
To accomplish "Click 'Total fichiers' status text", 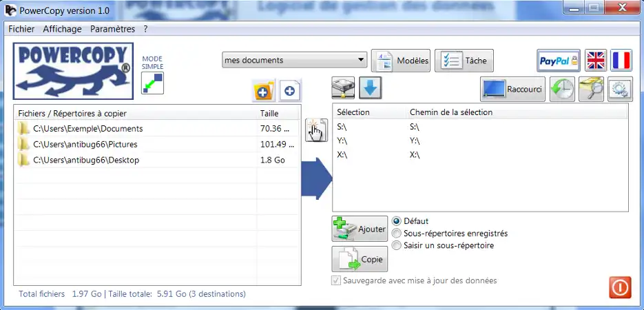I will pyautogui.click(x=42, y=294).
